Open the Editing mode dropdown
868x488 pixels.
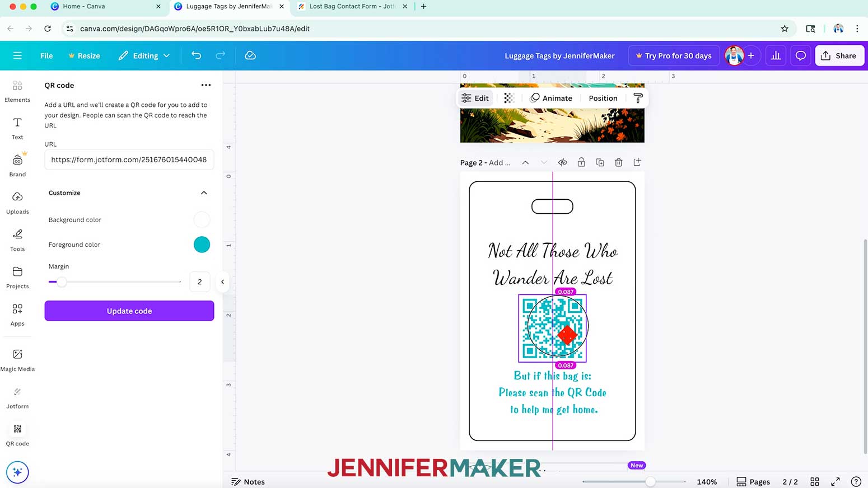coord(144,55)
